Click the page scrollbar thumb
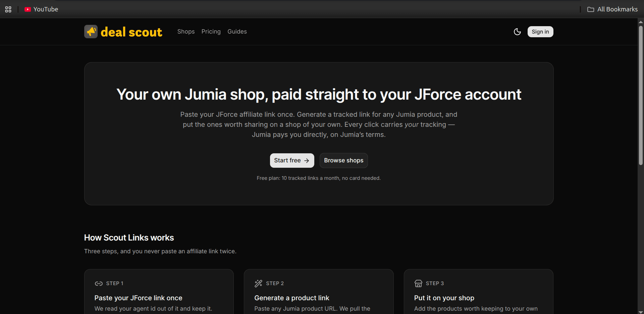This screenshot has width=644, height=314. tap(641, 96)
